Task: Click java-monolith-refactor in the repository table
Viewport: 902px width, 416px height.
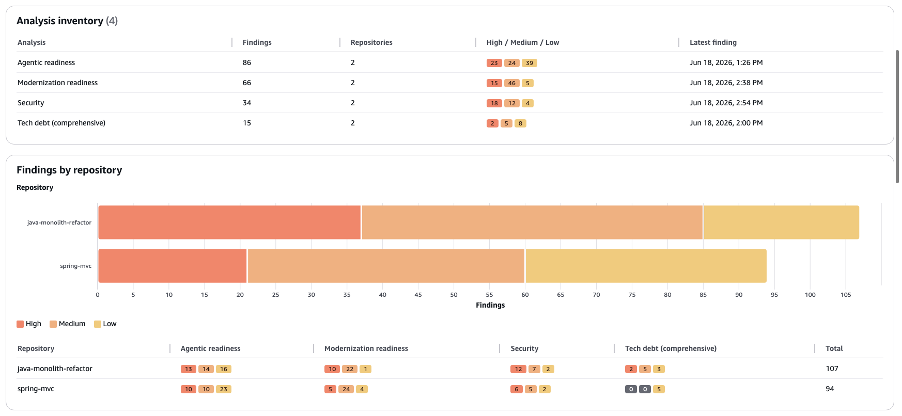Action: pyautogui.click(x=55, y=369)
